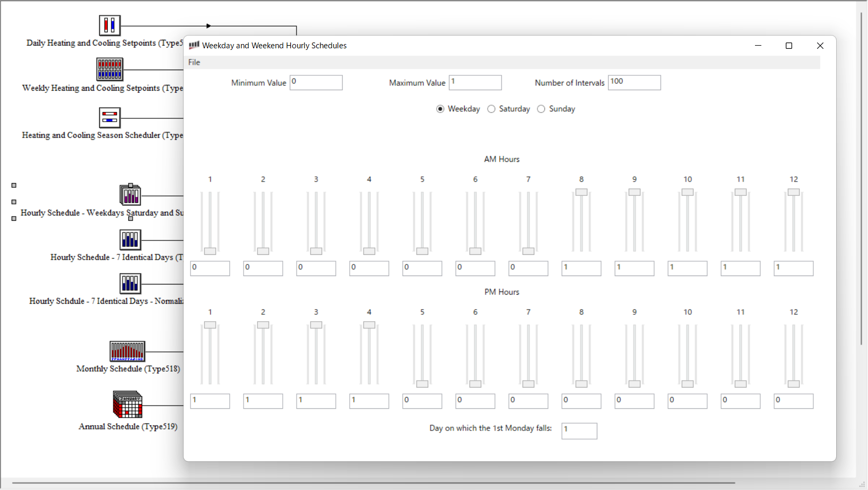This screenshot has width=868, height=490.
Task: Select the Daily Heating and Cooling Setpoints icon
Action: coord(110,25)
